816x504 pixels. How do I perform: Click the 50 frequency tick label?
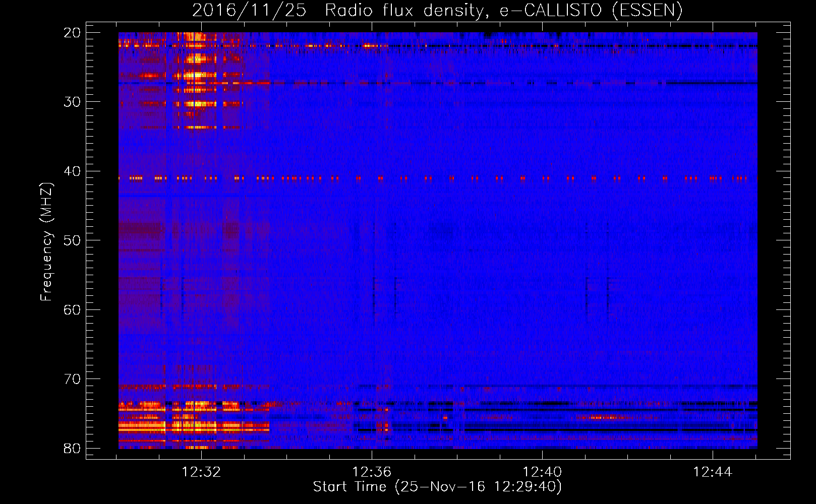72,240
